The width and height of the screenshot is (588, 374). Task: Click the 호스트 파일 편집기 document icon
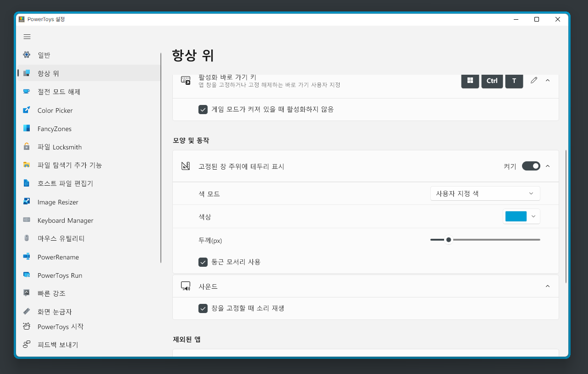point(27,183)
